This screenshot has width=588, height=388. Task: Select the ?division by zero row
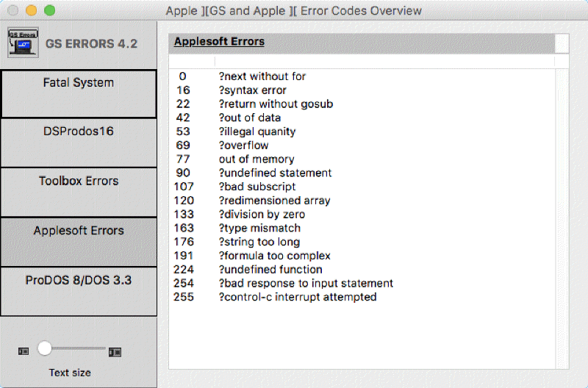(362, 215)
